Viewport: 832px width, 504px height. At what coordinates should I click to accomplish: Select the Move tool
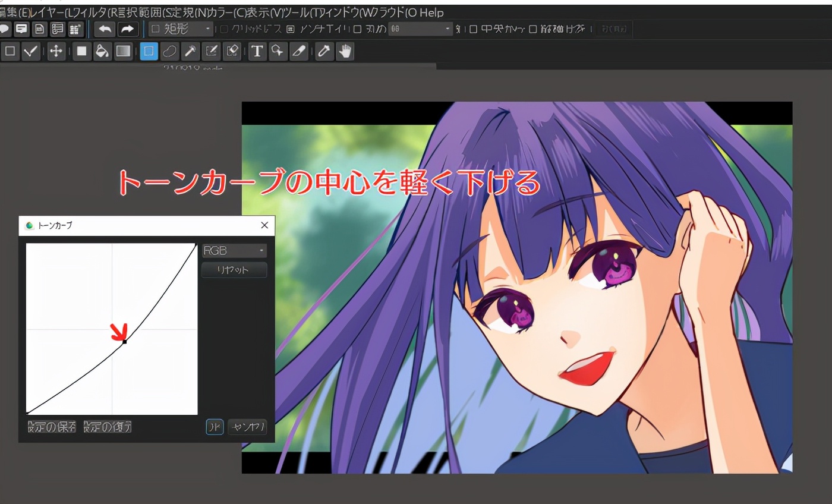[x=56, y=52]
